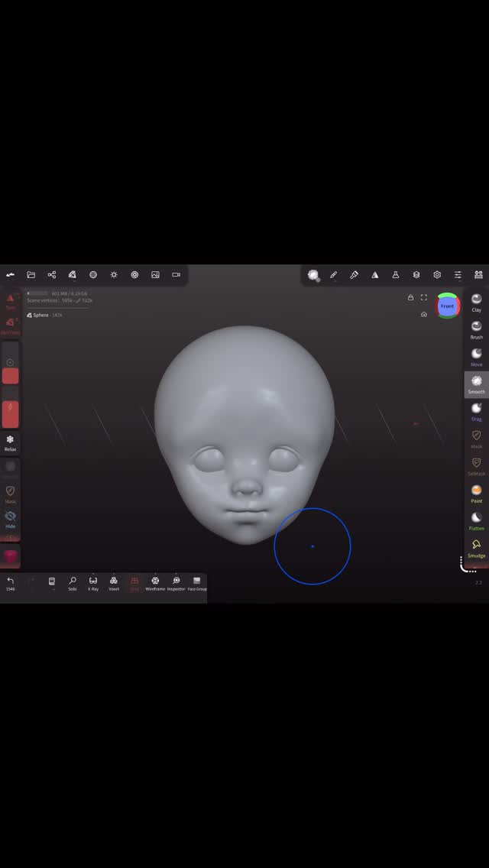Open the Post Process aperture menu
This screenshot has height=868, width=489.
pos(134,274)
